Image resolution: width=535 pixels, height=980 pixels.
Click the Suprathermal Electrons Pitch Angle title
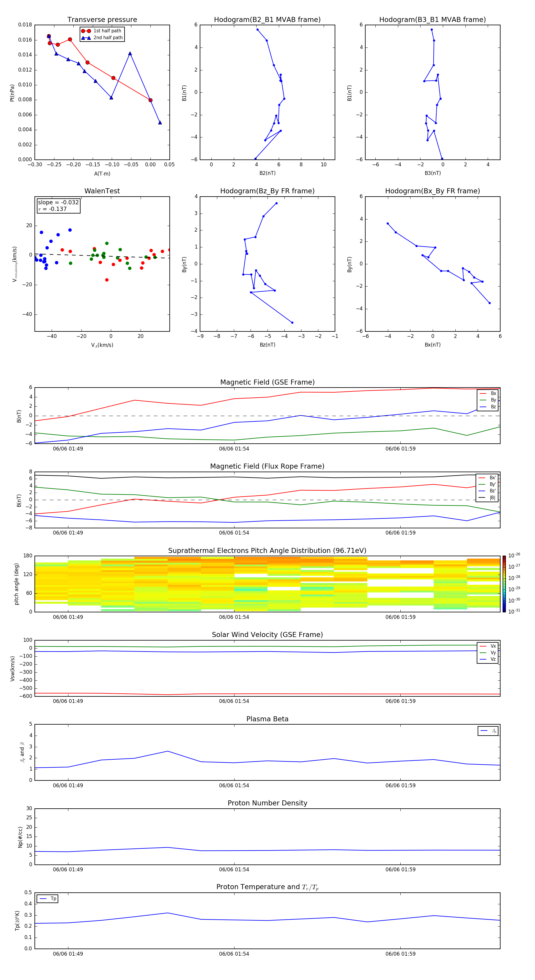click(267, 551)
